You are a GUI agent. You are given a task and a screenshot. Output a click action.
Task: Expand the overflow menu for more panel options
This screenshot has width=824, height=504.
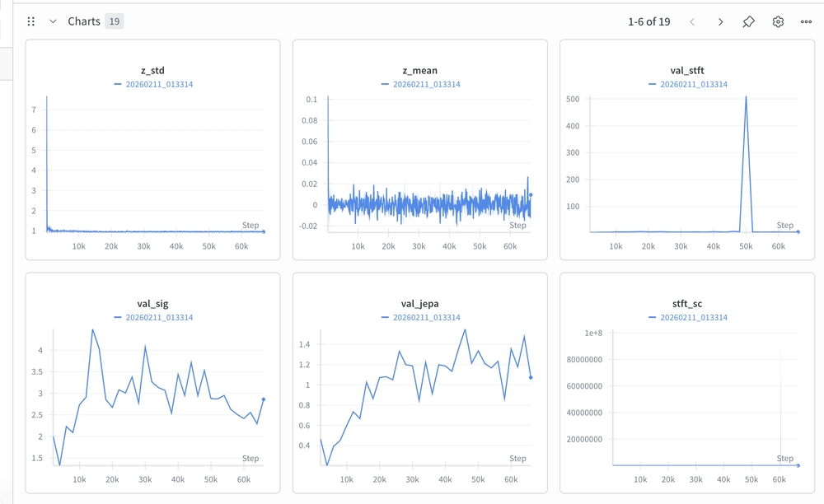pyautogui.click(x=806, y=21)
